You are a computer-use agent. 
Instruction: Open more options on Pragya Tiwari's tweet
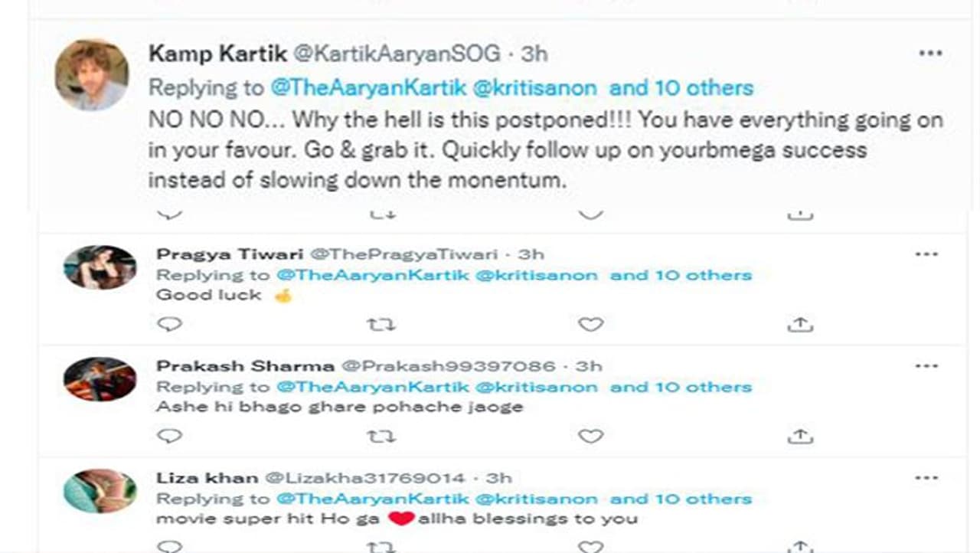(x=926, y=254)
